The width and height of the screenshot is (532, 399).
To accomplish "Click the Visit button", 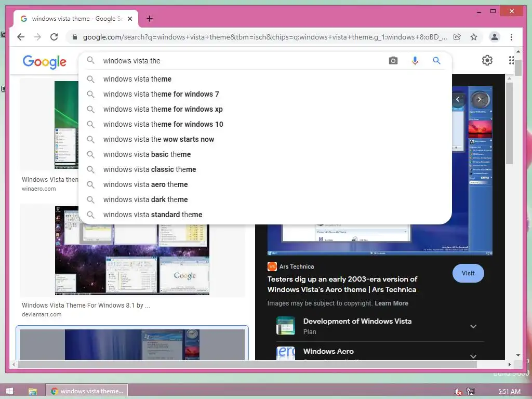I will [468, 273].
